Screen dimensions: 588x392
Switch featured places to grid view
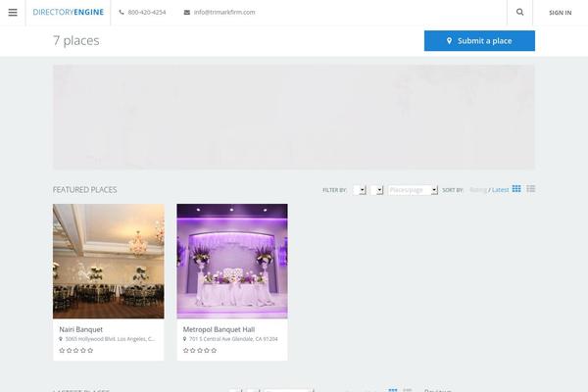tap(516, 189)
